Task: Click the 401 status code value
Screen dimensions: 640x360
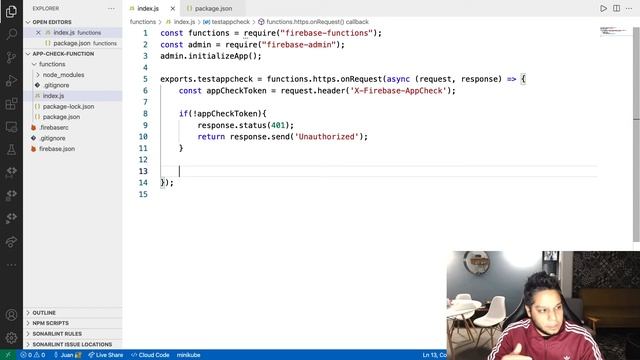Action: tap(278, 125)
